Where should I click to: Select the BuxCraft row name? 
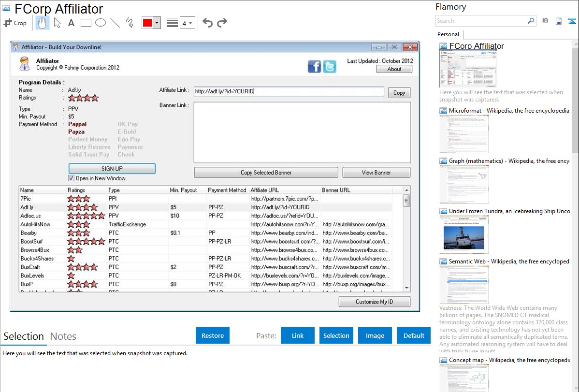click(x=30, y=267)
